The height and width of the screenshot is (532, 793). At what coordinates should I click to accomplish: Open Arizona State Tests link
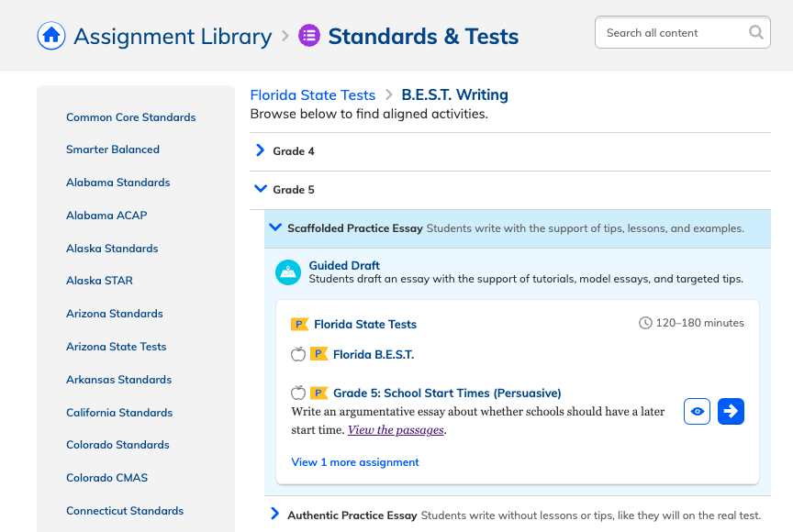[x=117, y=347]
